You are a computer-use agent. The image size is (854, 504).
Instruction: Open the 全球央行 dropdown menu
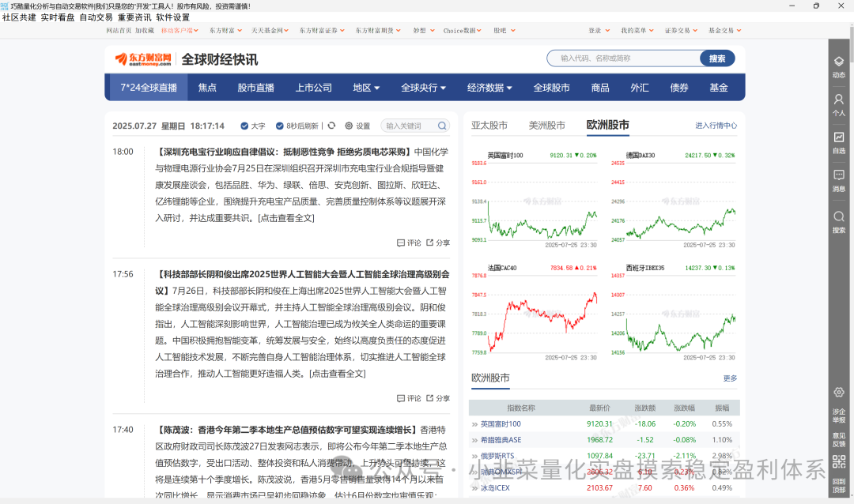423,88
